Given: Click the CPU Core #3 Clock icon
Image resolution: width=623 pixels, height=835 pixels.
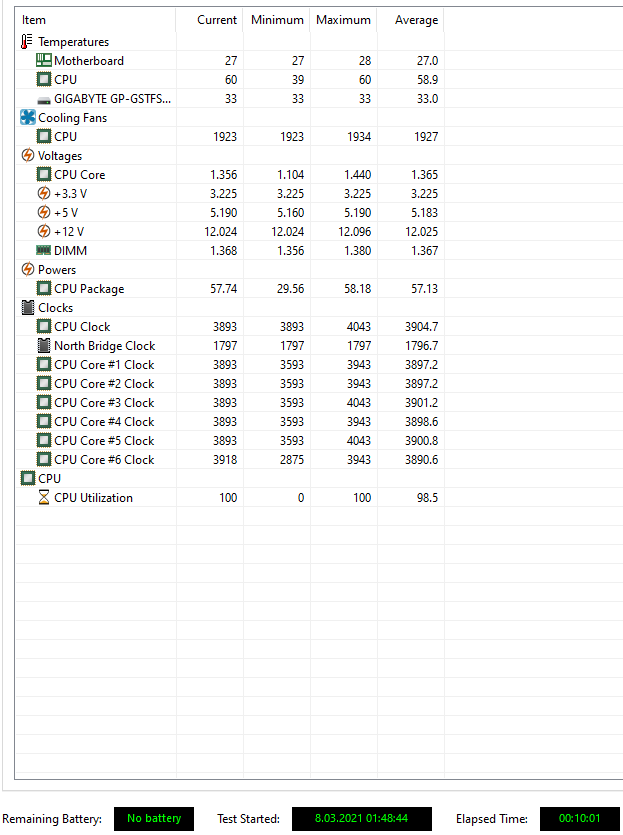Looking at the screenshot, I should (x=44, y=402).
